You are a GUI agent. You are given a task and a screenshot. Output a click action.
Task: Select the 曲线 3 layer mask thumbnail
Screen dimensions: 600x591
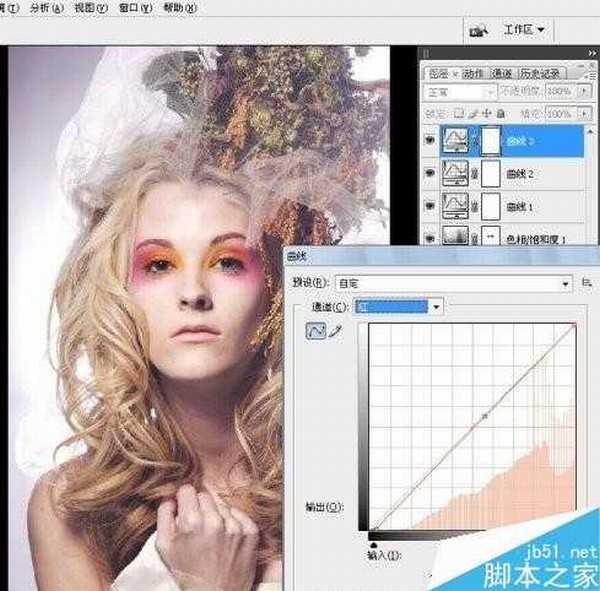491,140
